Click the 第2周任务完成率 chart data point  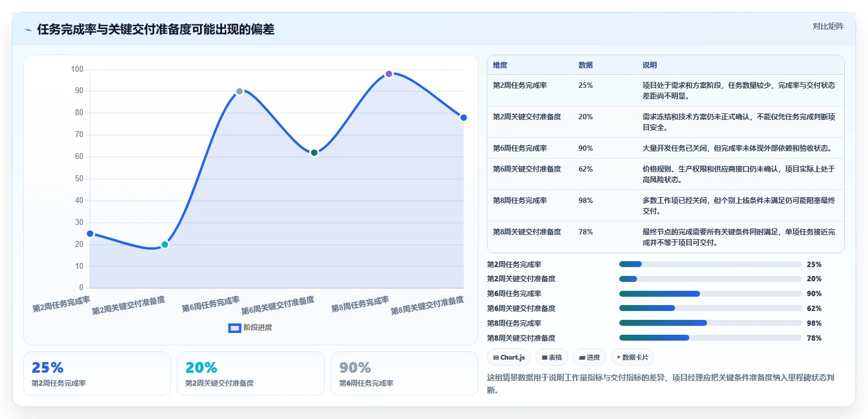[x=90, y=234]
